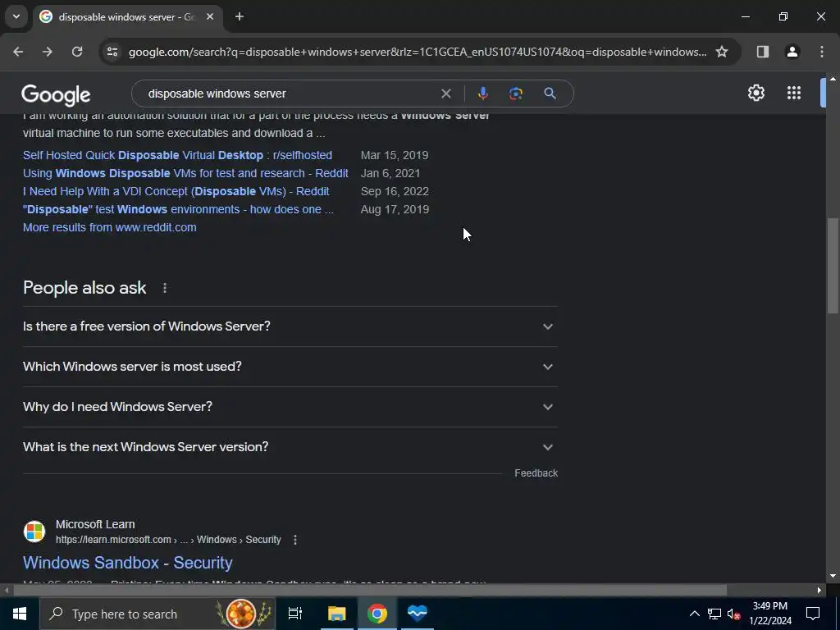Viewport: 840px width, 630px height.
Task: Open the tab search dropdown
Action: click(16, 16)
